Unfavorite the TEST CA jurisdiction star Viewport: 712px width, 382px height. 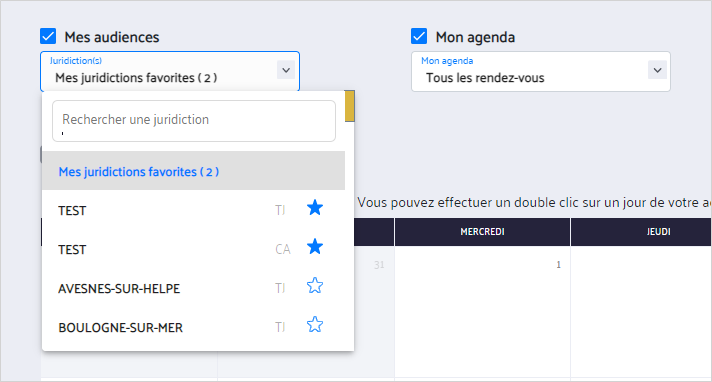click(x=315, y=247)
